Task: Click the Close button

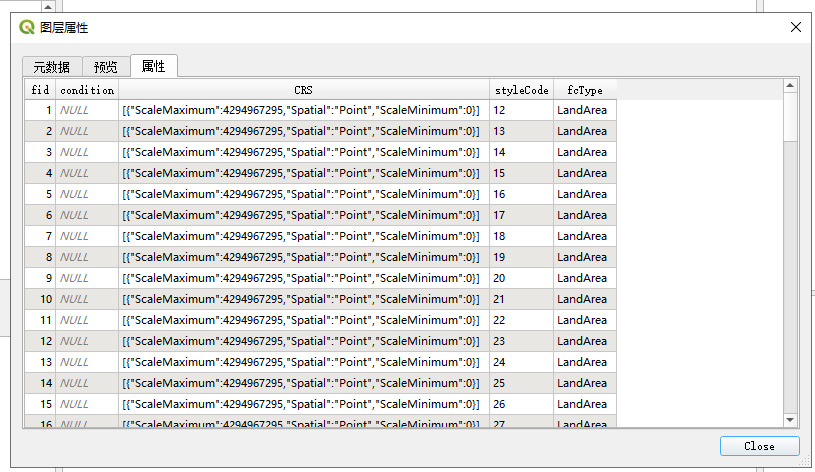Action: point(759,446)
